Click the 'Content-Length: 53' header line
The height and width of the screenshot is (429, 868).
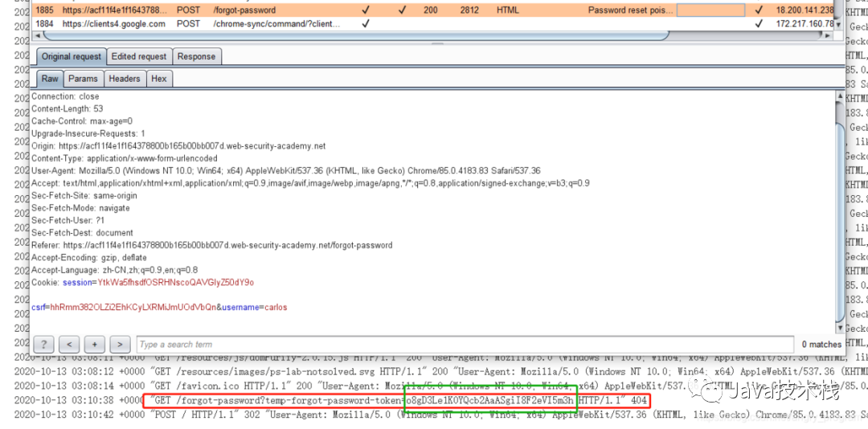click(x=67, y=108)
